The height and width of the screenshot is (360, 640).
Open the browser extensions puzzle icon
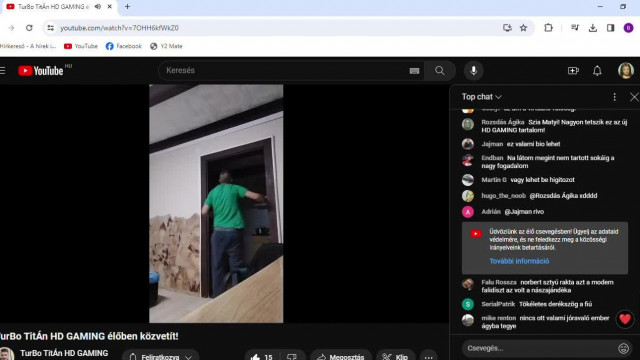[549, 28]
